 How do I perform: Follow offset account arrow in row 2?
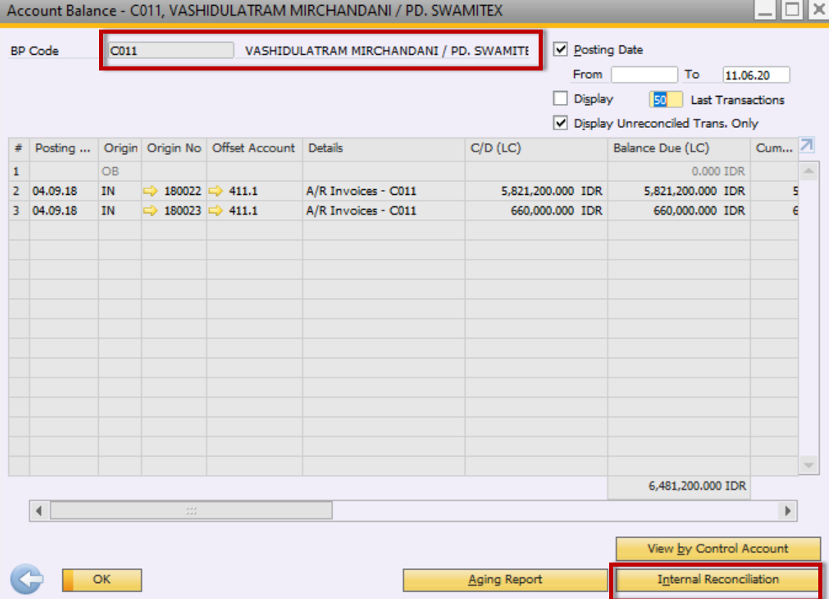tap(216, 191)
